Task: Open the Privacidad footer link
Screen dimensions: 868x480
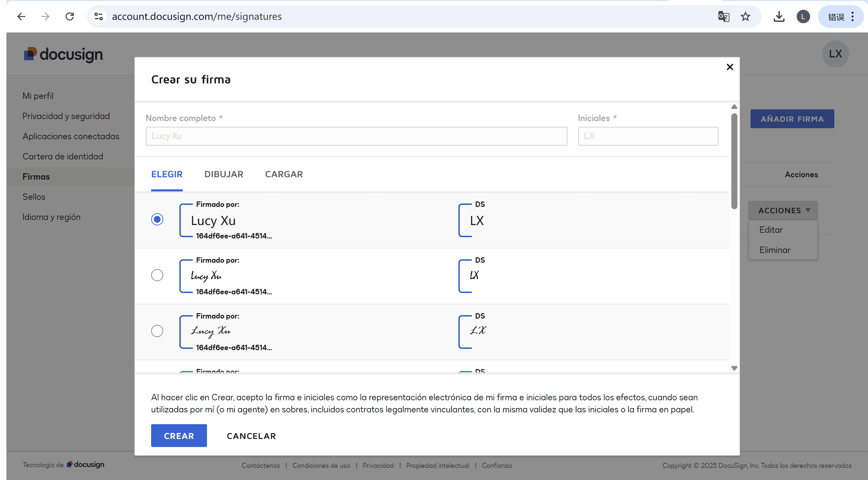Action: pyautogui.click(x=378, y=466)
